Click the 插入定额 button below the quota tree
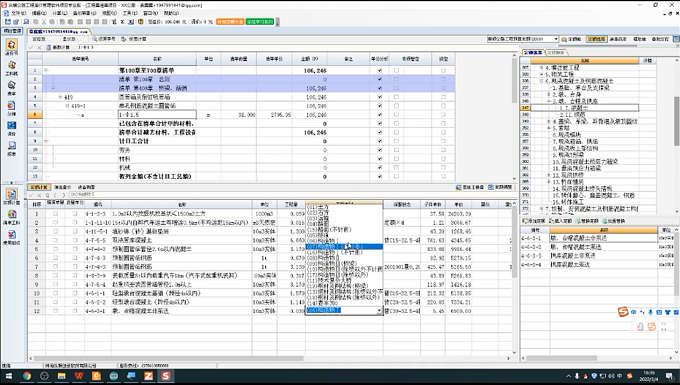The height and width of the screenshot is (385, 680). pyautogui.click(x=561, y=221)
